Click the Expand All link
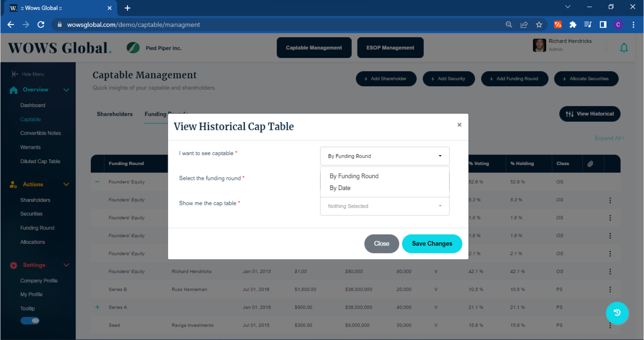 click(x=609, y=138)
